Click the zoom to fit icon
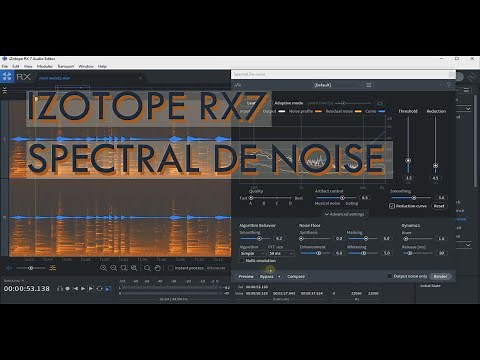The image size is (480, 360). coord(134,268)
